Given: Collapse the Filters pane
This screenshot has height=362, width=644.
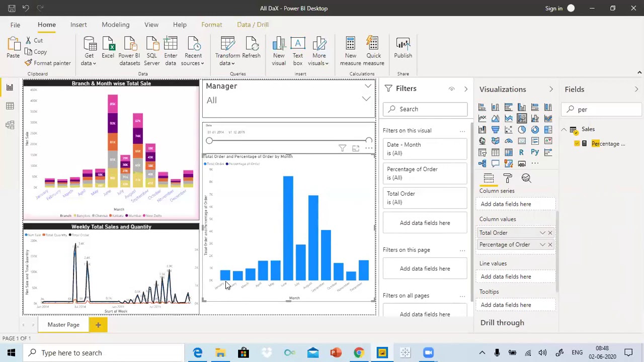Looking at the screenshot, I should pos(465,89).
